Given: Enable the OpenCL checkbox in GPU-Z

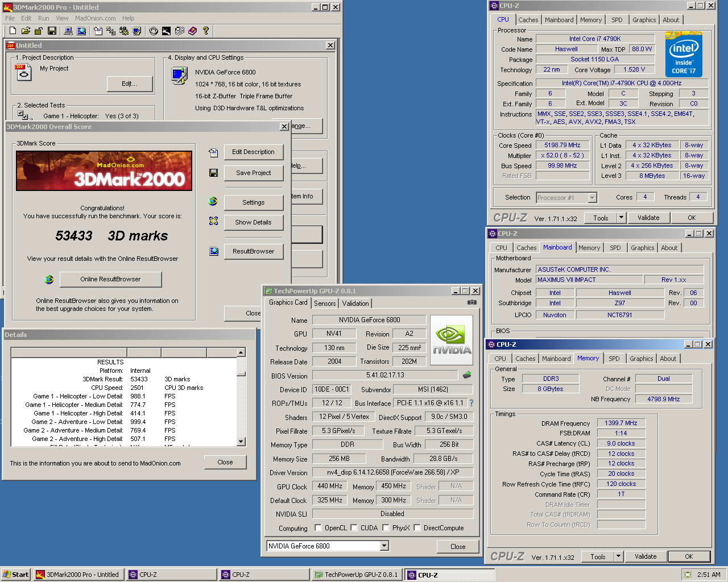Looking at the screenshot, I should point(318,528).
